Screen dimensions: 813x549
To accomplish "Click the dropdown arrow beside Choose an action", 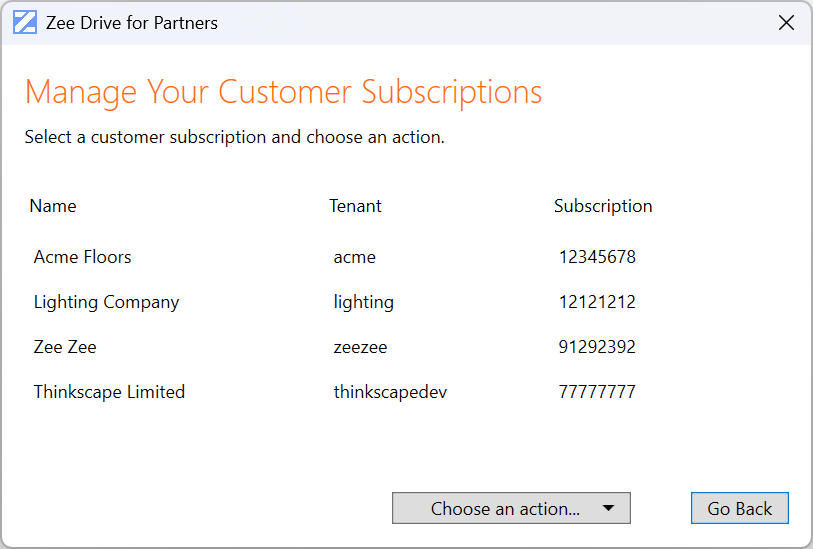I will (609, 508).
